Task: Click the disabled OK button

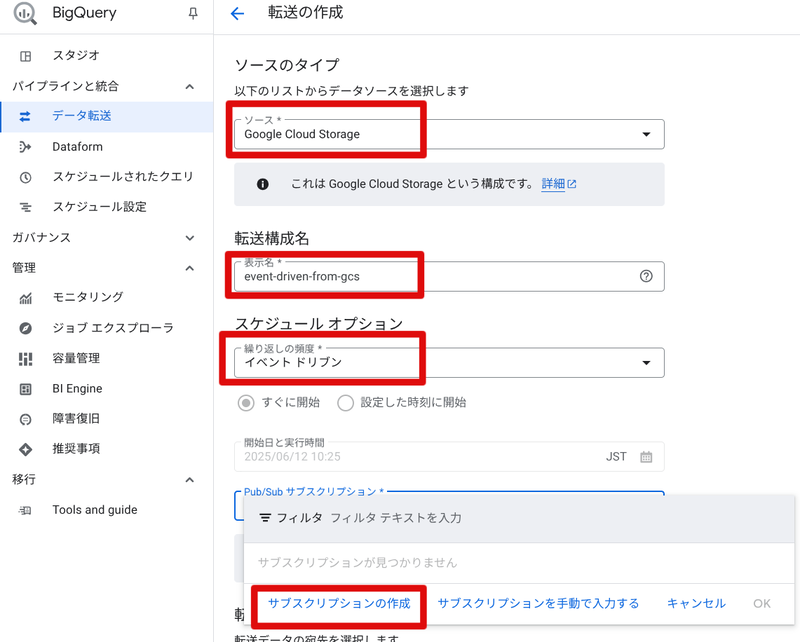Action: coord(762,604)
